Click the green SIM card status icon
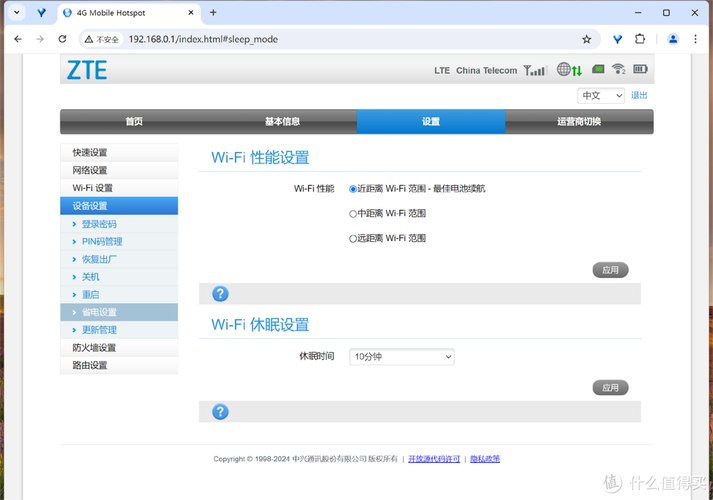 (598, 69)
